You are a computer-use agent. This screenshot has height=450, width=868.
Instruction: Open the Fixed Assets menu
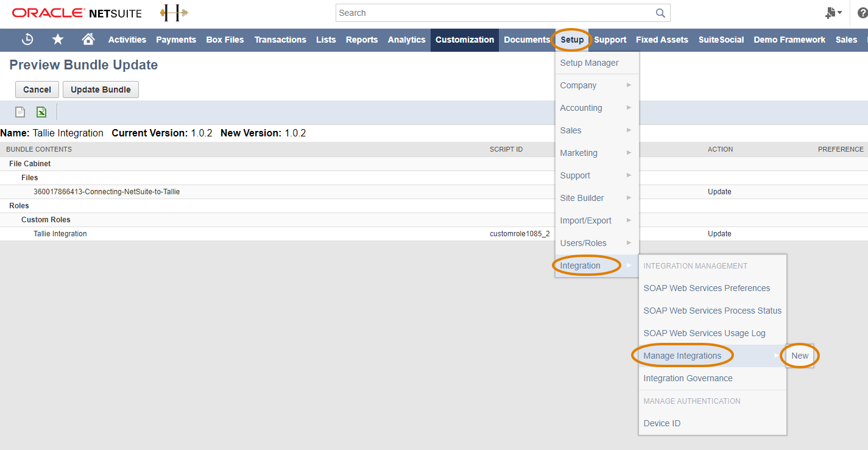(662, 40)
